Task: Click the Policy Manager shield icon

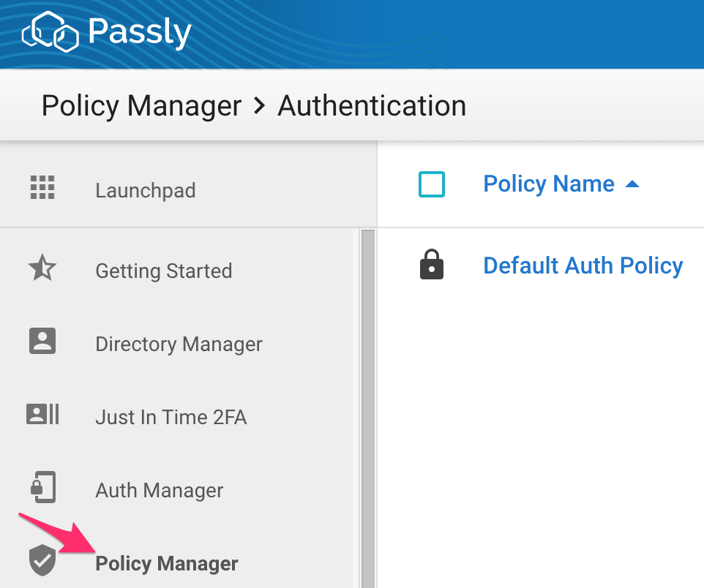Action: tap(42, 559)
